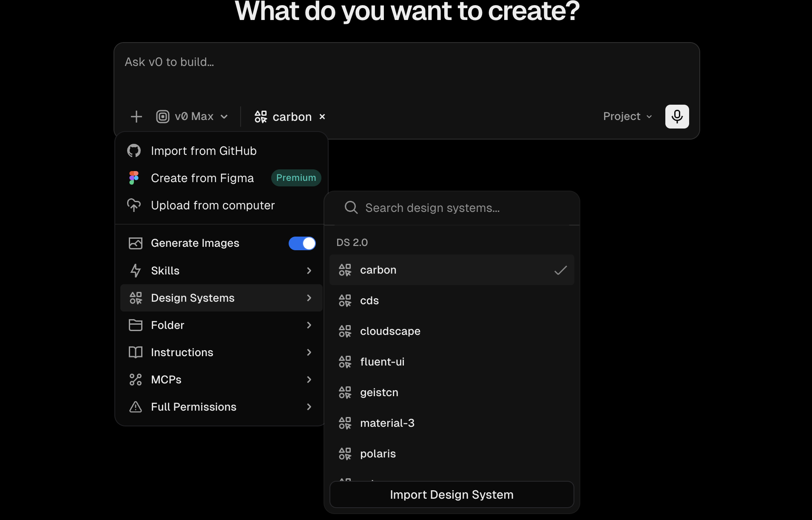Click the Instructions book icon
This screenshot has height=520, width=812.
136,352
